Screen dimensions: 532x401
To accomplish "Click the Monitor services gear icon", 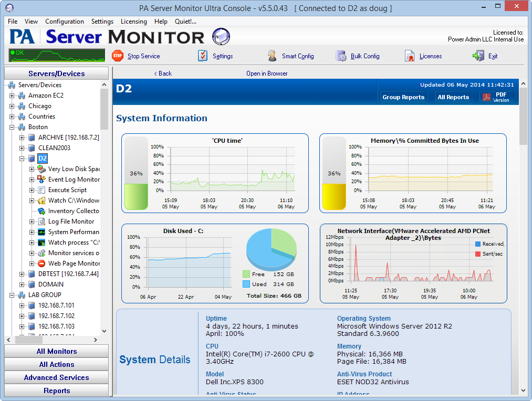I will 41,253.
